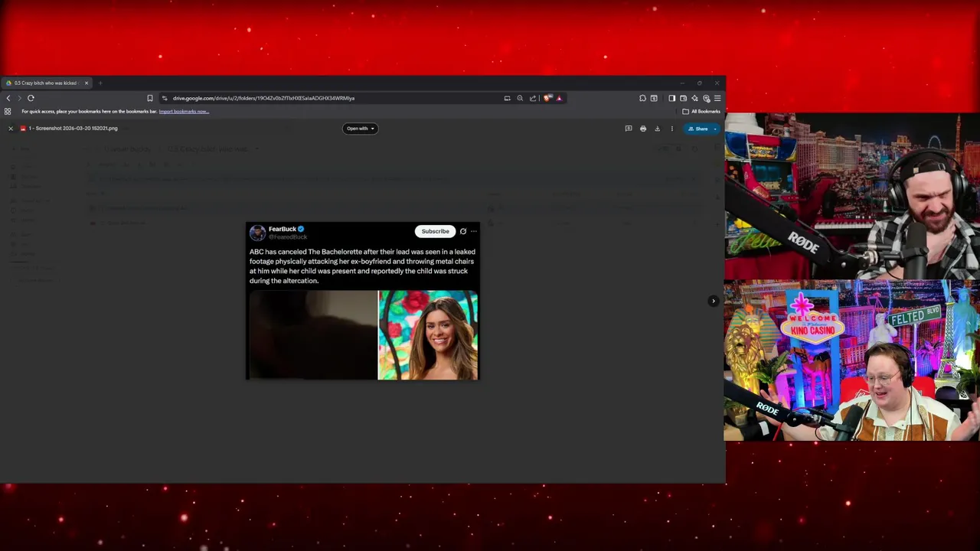Click the FearBuck profile avatar
Viewport: 980px width, 551px height.
coord(257,233)
